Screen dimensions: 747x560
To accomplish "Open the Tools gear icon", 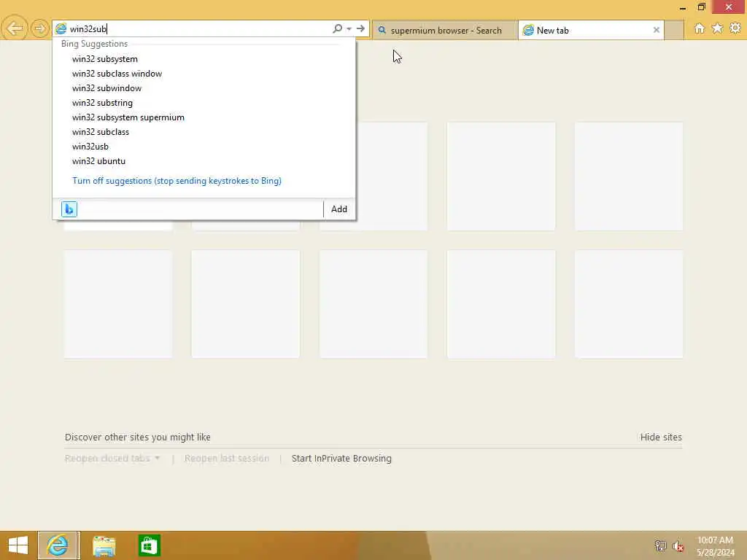I will coord(735,28).
